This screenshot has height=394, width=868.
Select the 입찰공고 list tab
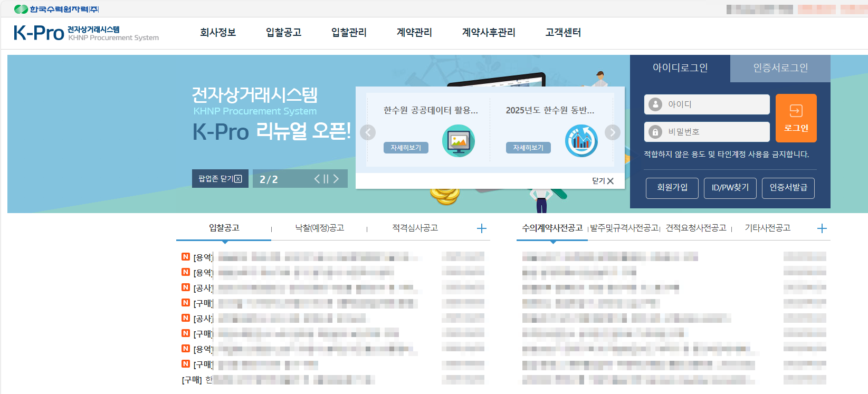[x=224, y=228]
